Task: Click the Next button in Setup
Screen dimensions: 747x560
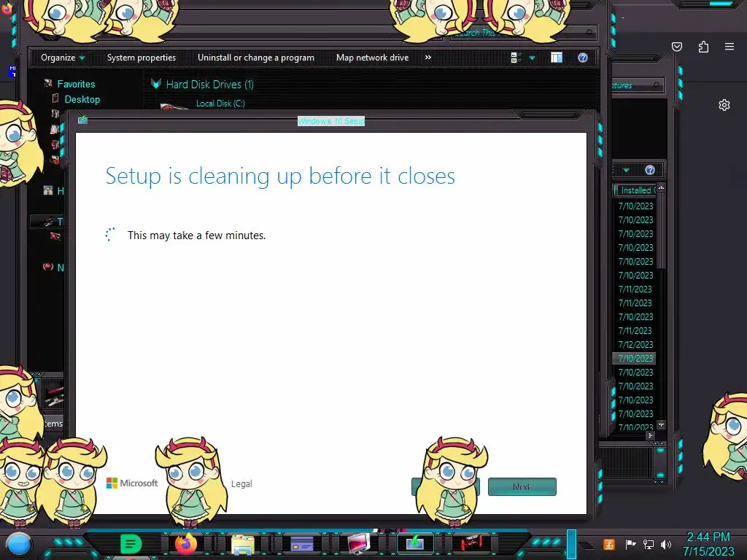Action: pyautogui.click(x=522, y=486)
